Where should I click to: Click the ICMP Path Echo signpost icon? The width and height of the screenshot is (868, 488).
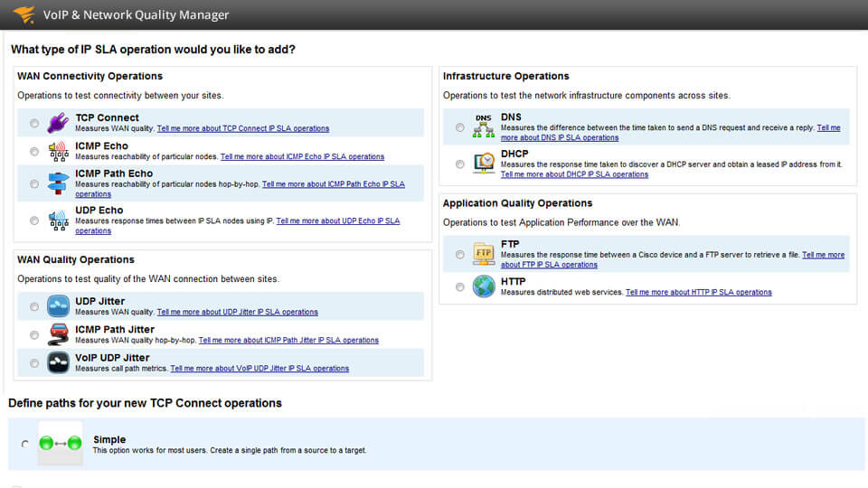(x=58, y=183)
